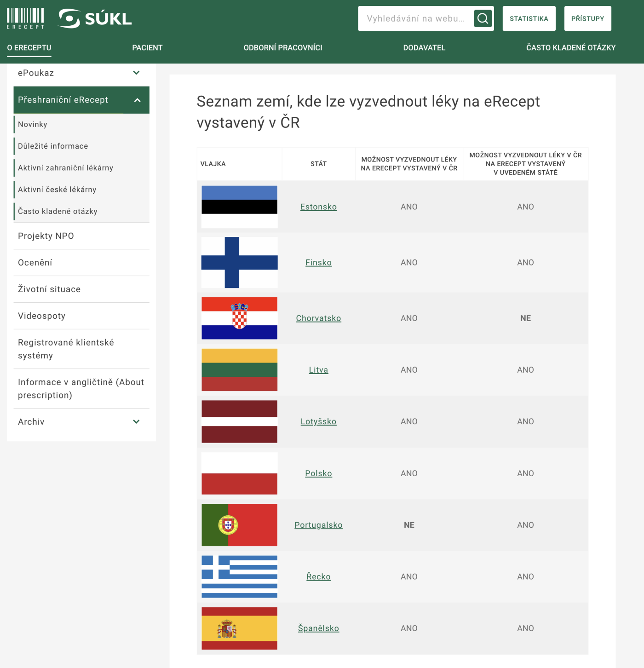Click the Lithuanian flag image
This screenshot has height=668, width=644.
pos(239,370)
